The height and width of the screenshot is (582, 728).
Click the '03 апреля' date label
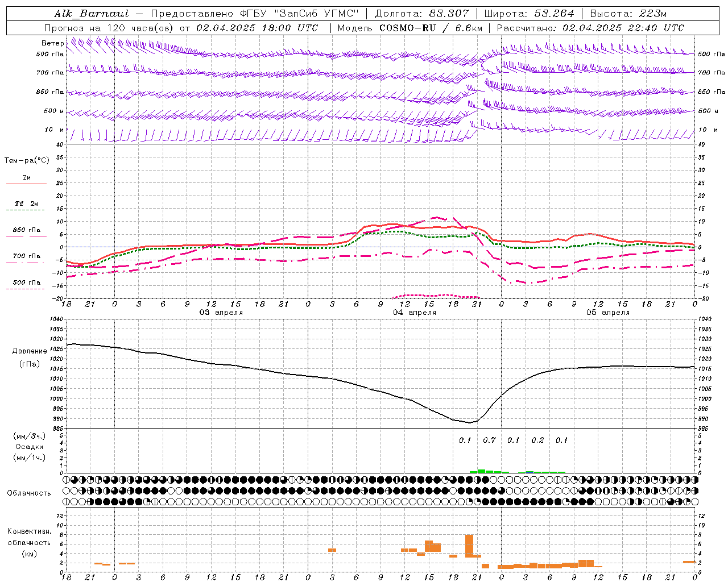pyautogui.click(x=221, y=313)
